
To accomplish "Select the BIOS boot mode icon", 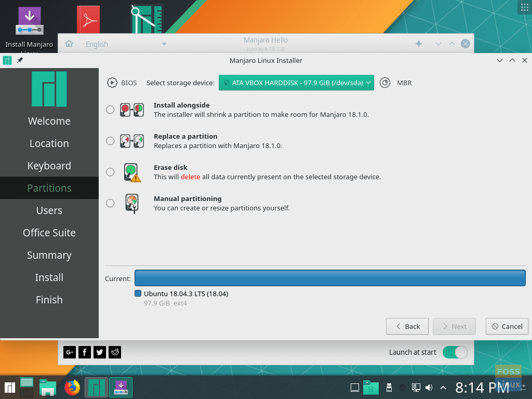I will (112, 82).
